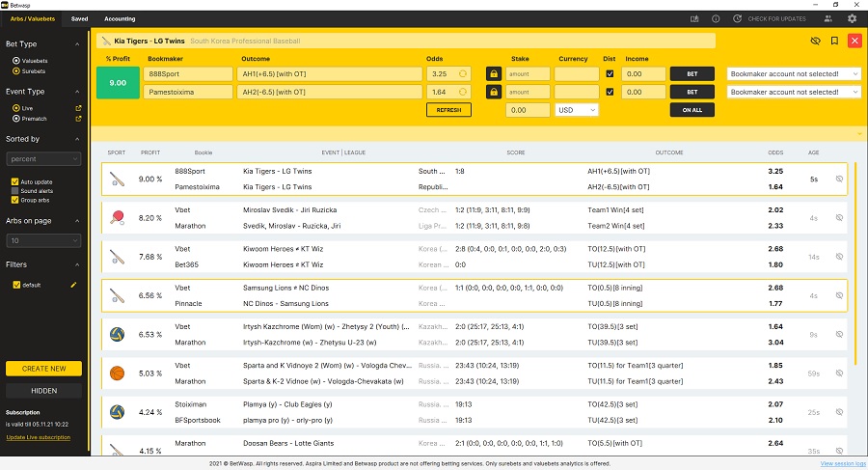Viewport: 868px width, 470px height.
Task: Click the 888Sport stake amount field
Action: [x=528, y=73]
